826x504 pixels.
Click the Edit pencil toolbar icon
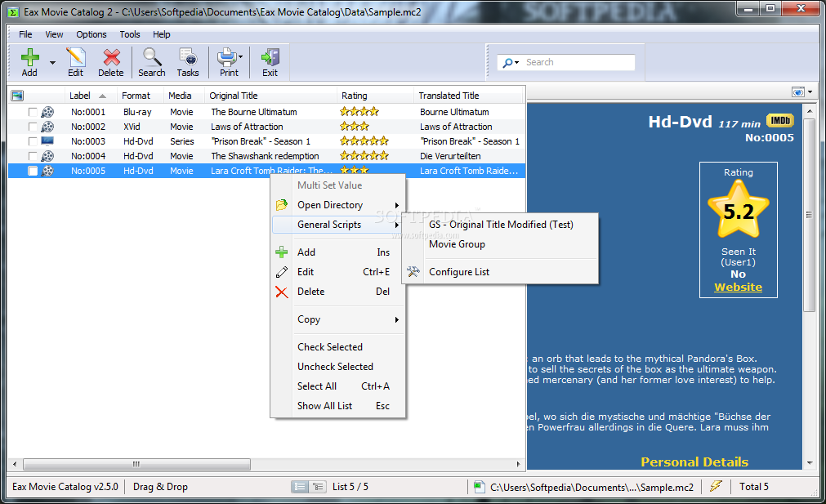tap(75, 57)
